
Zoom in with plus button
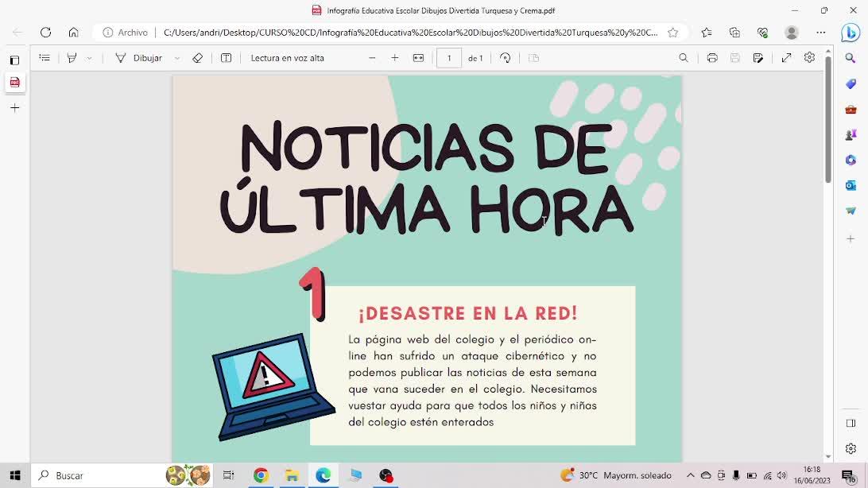pos(395,57)
